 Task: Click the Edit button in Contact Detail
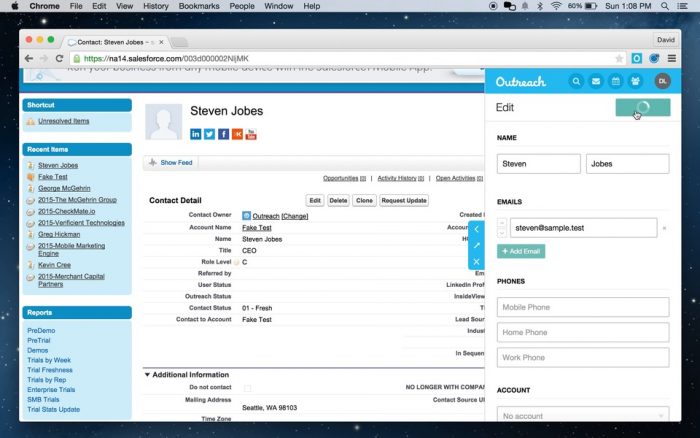point(315,200)
